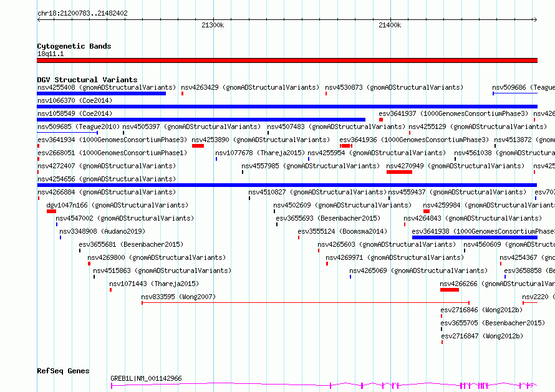Image resolution: width=555 pixels, height=392 pixels.
Task: Click the nsv4269971 variant label
Action: [395, 257]
